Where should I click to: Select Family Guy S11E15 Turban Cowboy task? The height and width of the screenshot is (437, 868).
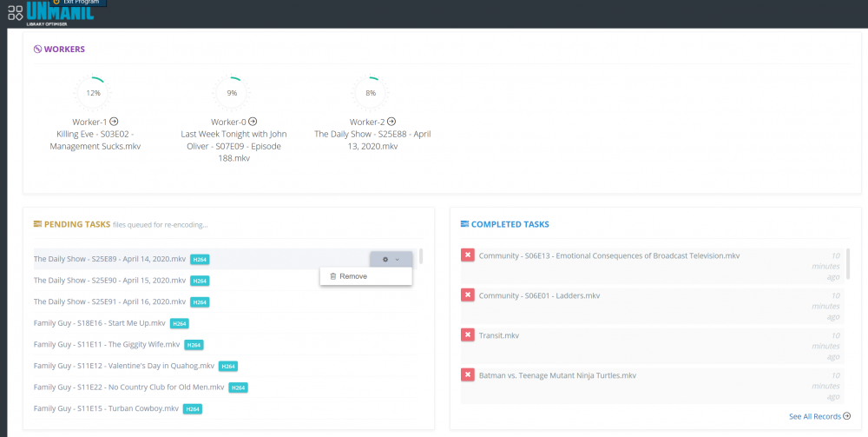[106, 408]
